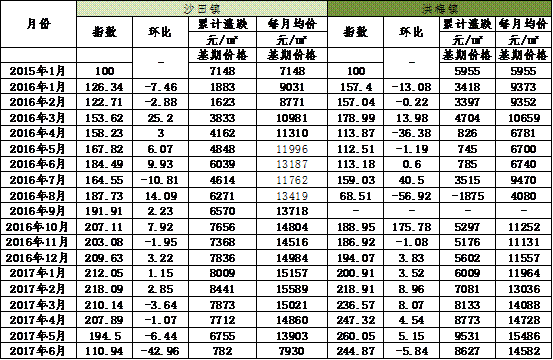Select the 175.78 cell
553x360 pixels.
coord(412,227)
